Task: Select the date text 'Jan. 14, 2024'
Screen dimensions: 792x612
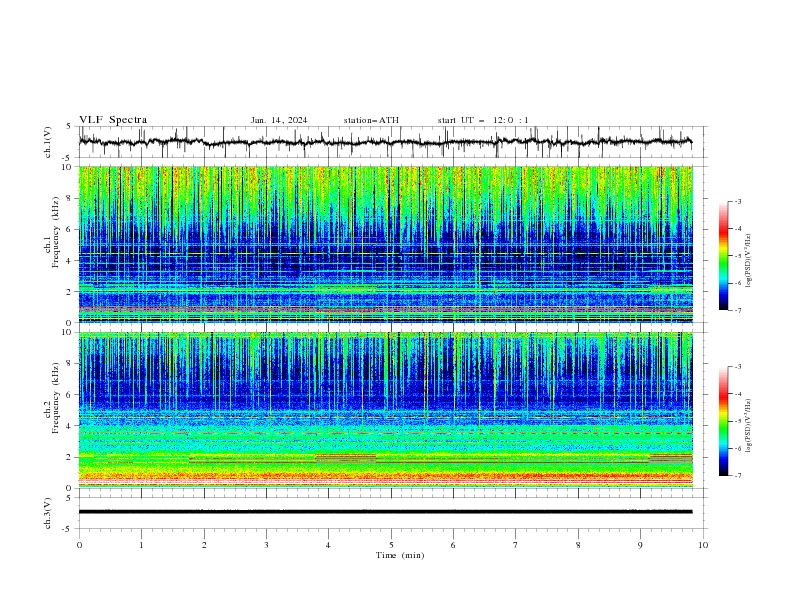Action: click(x=279, y=120)
